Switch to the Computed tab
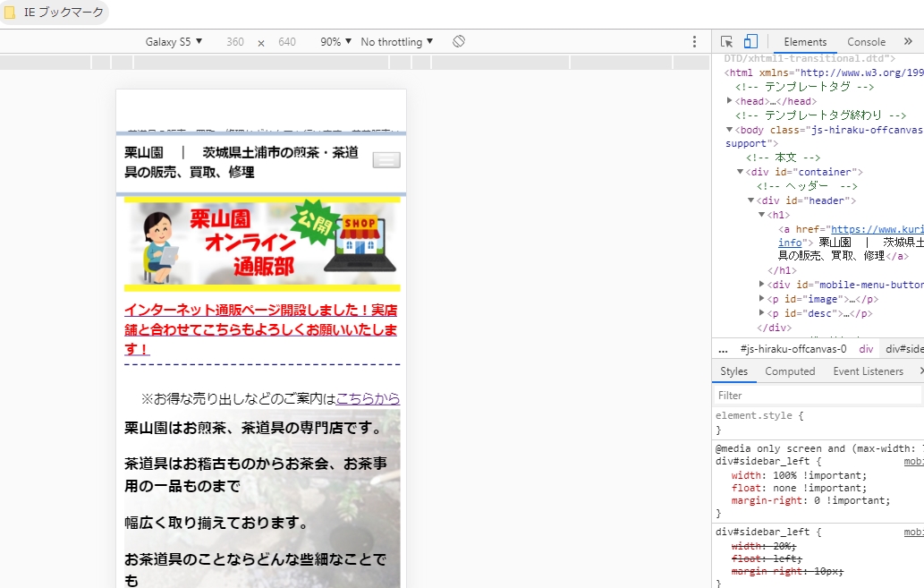The image size is (924, 588). (x=790, y=371)
